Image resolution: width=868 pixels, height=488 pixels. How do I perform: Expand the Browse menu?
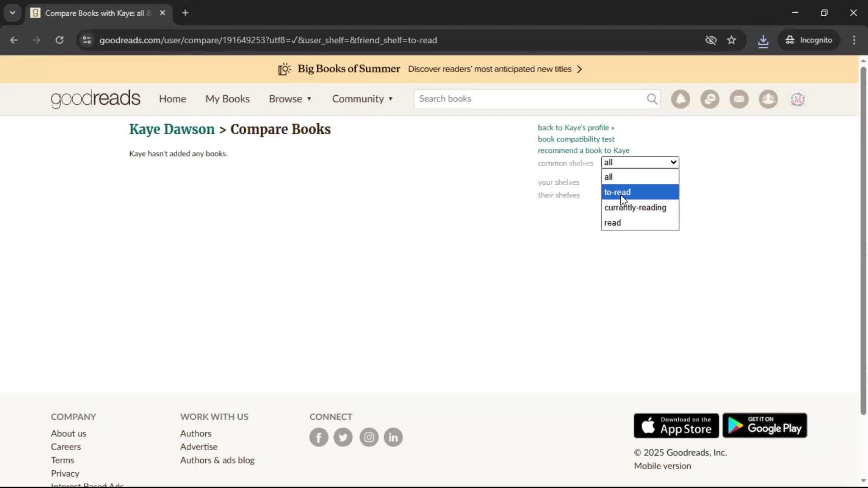point(290,99)
